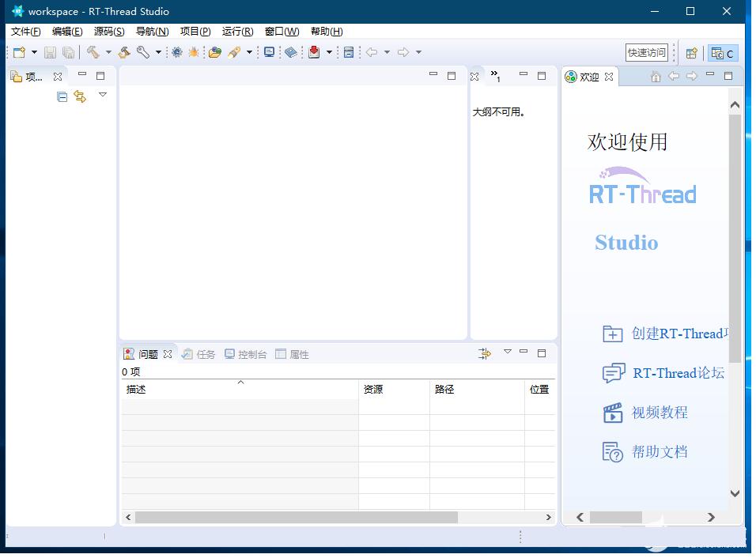Click the Welcome view forward arrow
The image size is (756, 558).
[692, 76]
